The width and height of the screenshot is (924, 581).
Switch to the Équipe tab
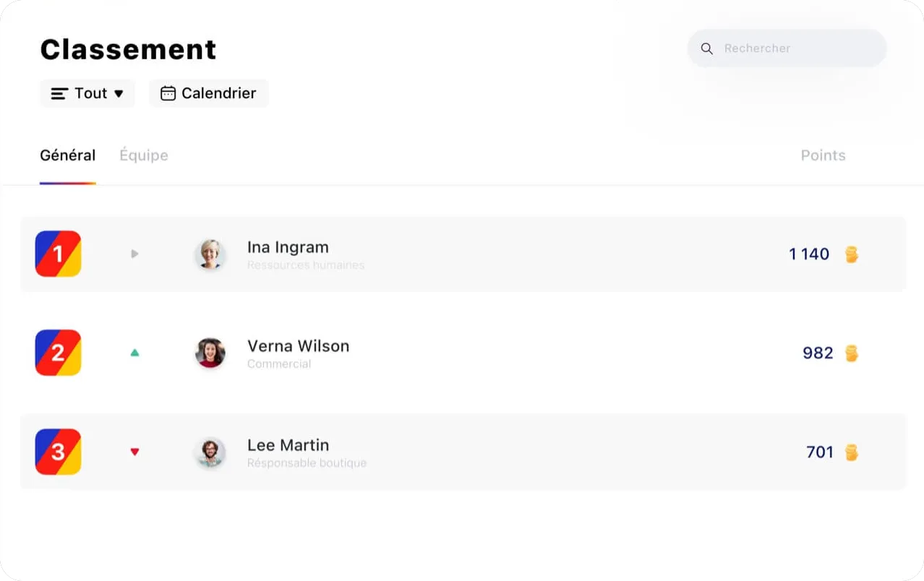pyautogui.click(x=143, y=155)
